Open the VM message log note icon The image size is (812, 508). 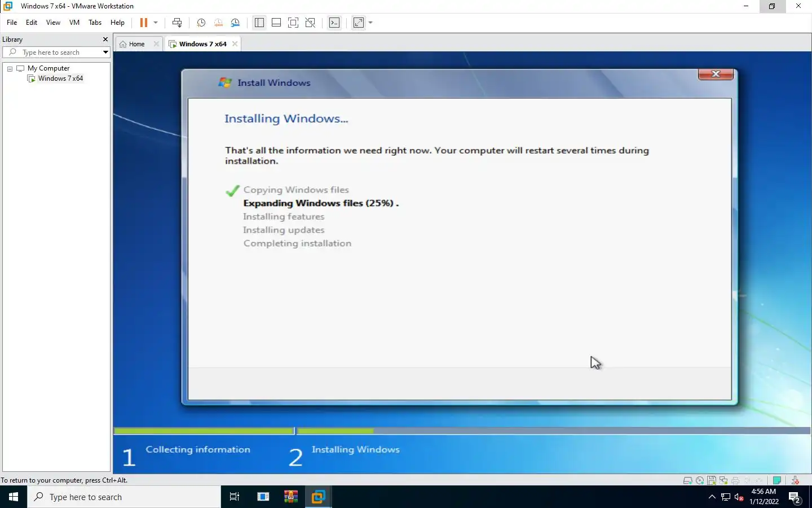click(777, 481)
